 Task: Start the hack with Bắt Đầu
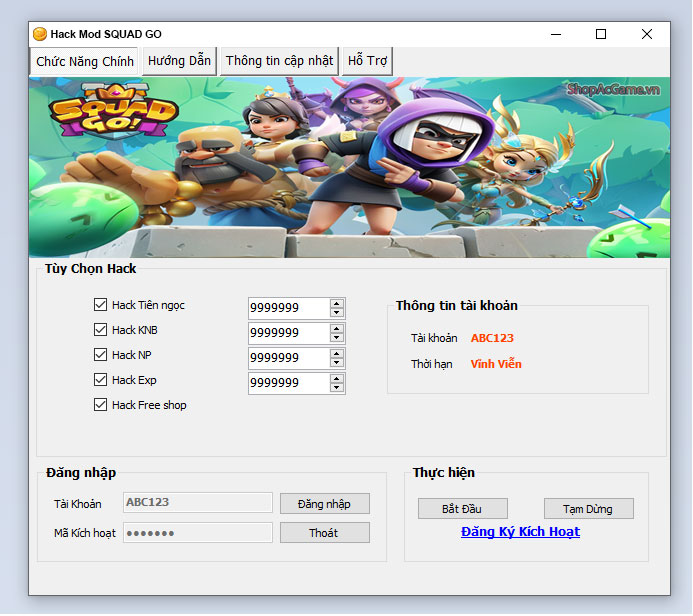tap(463, 509)
